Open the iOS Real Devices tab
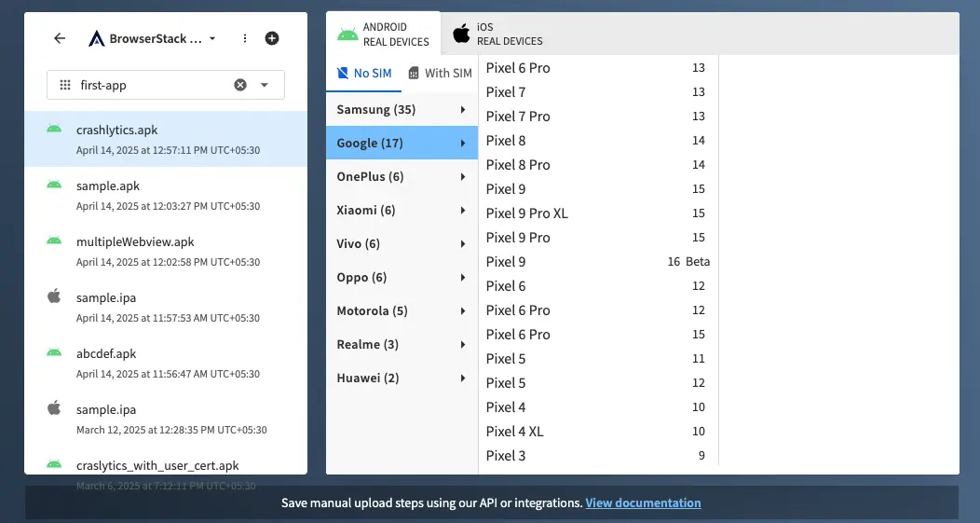This screenshot has width=980, height=523. tap(498, 34)
